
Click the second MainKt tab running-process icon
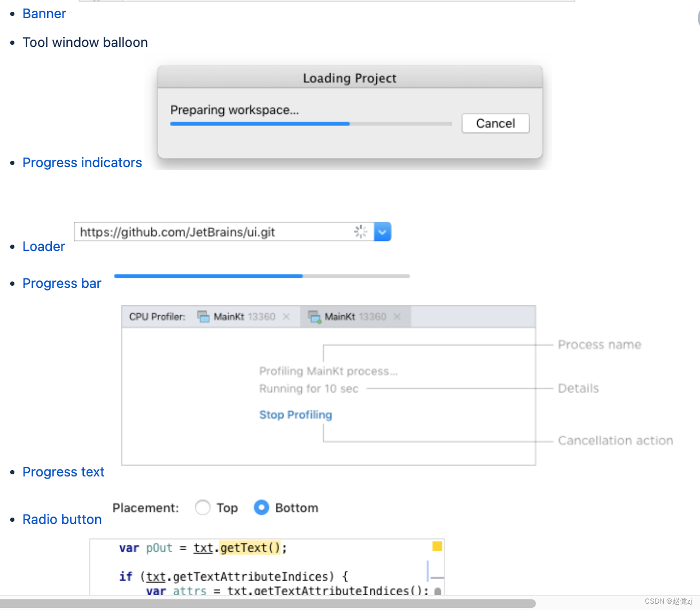pyautogui.click(x=314, y=317)
